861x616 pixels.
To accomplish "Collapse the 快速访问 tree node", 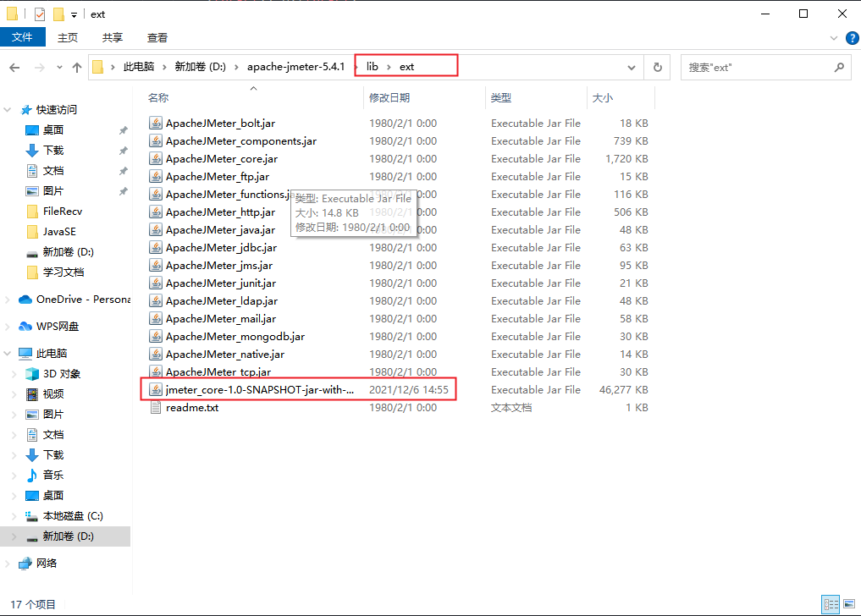I will click(x=8, y=110).
